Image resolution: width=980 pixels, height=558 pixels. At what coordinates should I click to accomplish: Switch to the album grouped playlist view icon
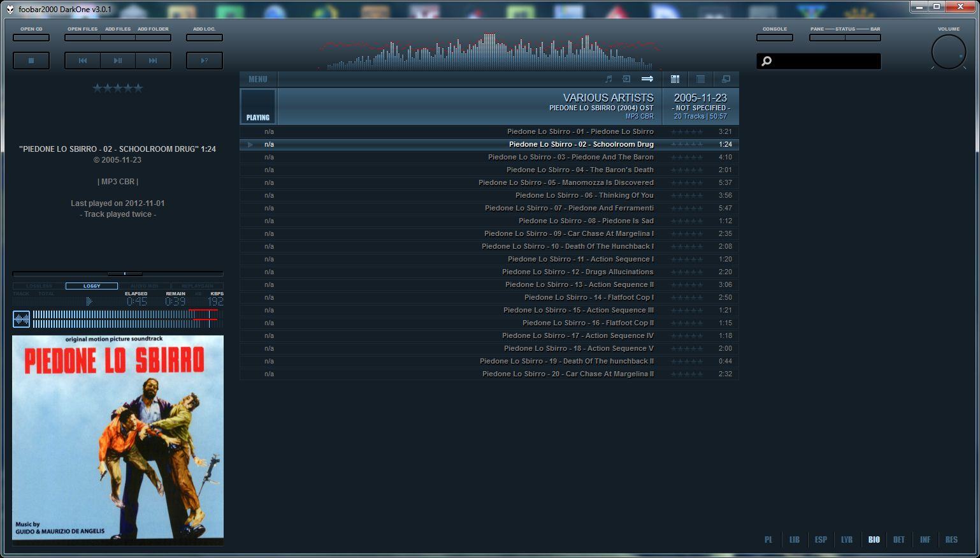point(675,79)
